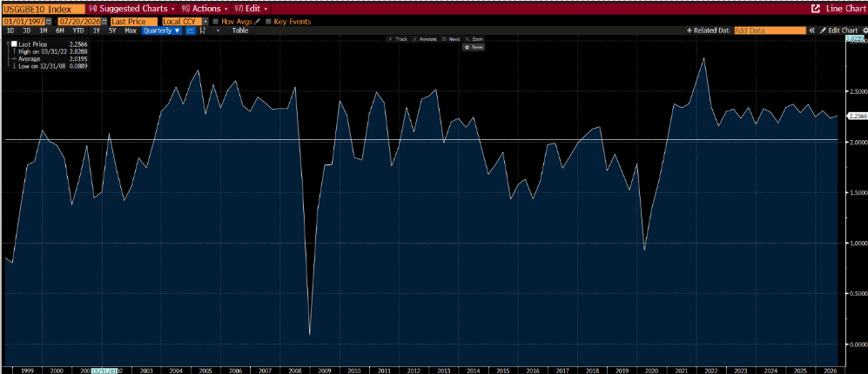This screenshot has width=868, height=374.
Task: Click the Add Data input field
Action: tap(770, 30)
